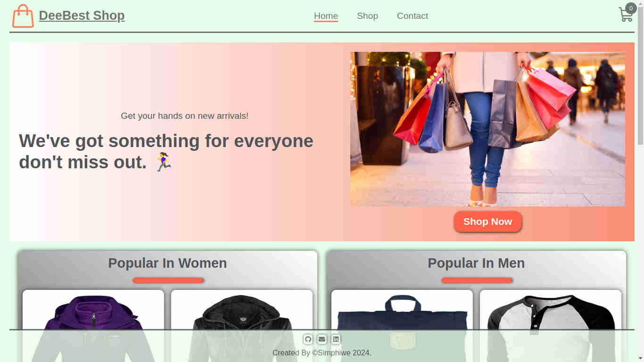This screenshot has height=362, width=644.
Task: Open the Contact nav item
Action: point(413,16)
